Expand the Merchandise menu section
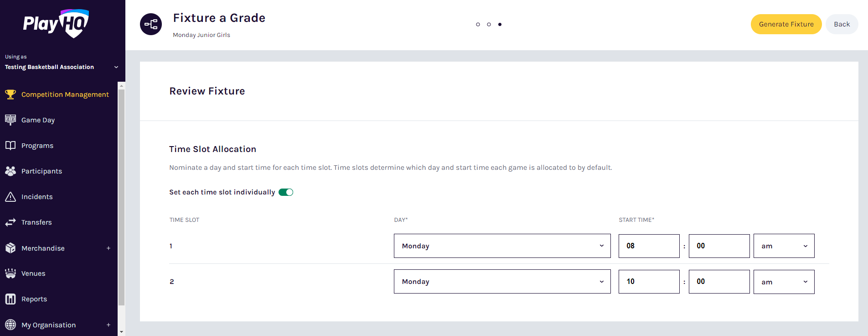The height and width of the screenshot is (336, 868). (108, 248)
